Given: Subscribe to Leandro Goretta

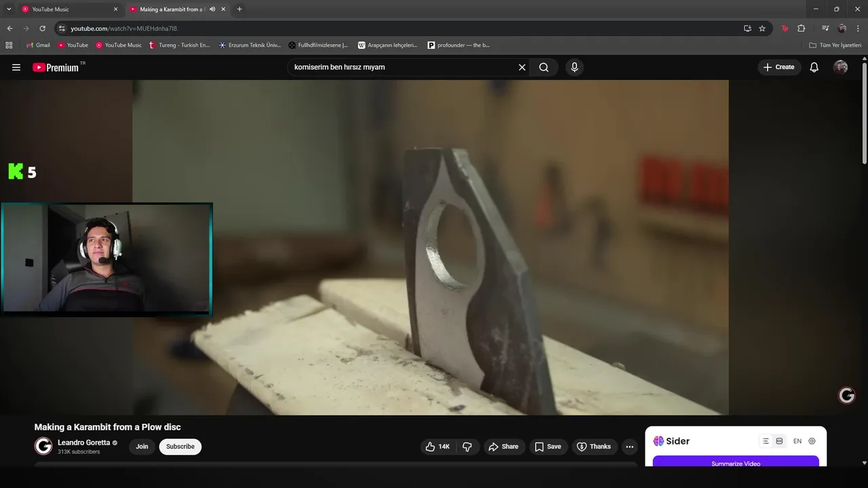Looking at the screenshot, I should (180, 447).
